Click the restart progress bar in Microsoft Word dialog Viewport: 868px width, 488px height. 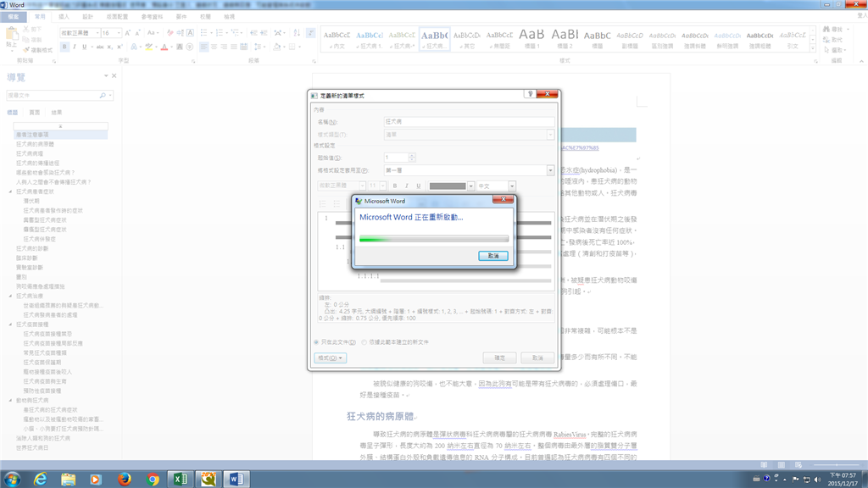(x=433, y=239)
